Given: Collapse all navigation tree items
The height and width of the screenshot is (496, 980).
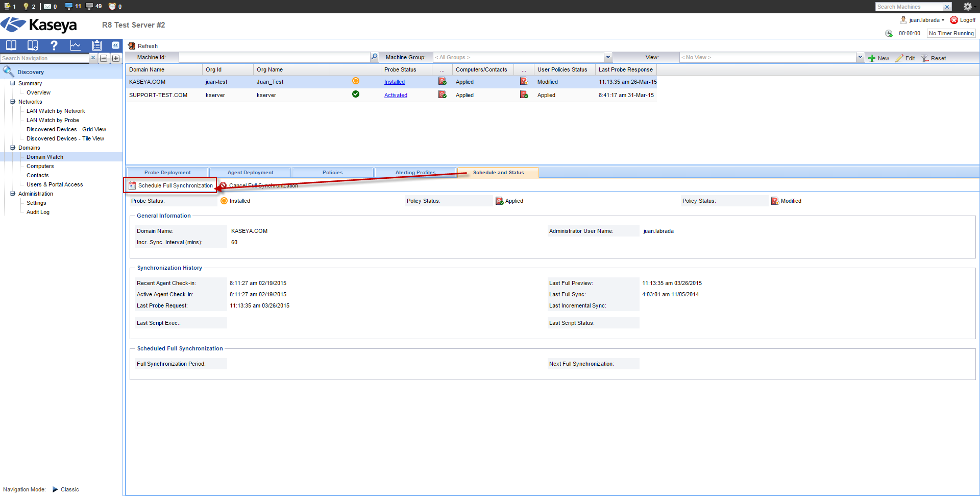Looking at the screenshot, I should click(x=104, y=58).
